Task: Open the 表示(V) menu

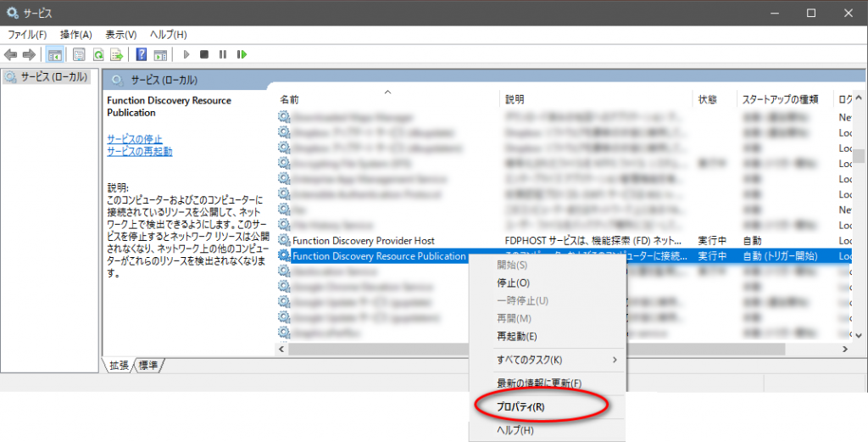Action: (x=120, y=35)
